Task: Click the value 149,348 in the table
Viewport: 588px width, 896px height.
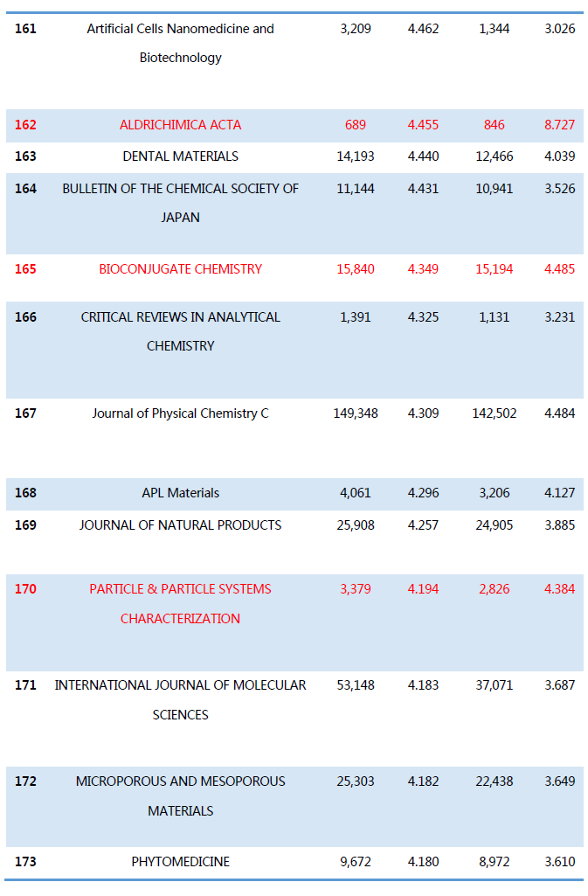Action: point(356,413)
